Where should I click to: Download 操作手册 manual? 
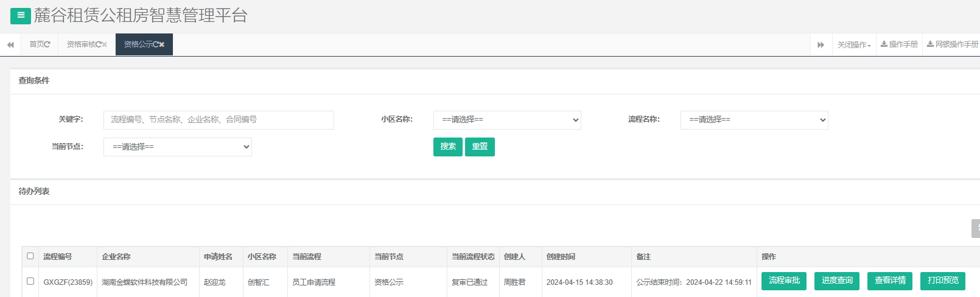click(899, 44)
